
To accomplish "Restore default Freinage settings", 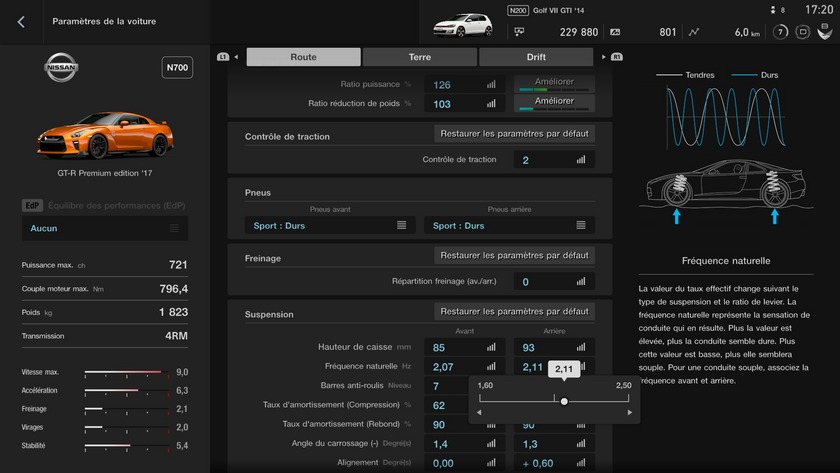I will click(x=514, y=256).
